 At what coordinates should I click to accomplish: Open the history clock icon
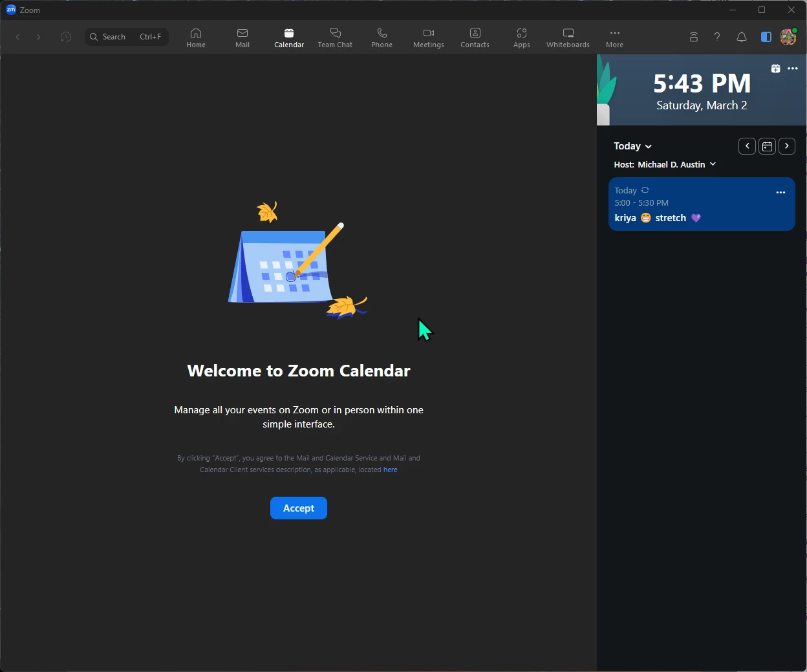66,37
